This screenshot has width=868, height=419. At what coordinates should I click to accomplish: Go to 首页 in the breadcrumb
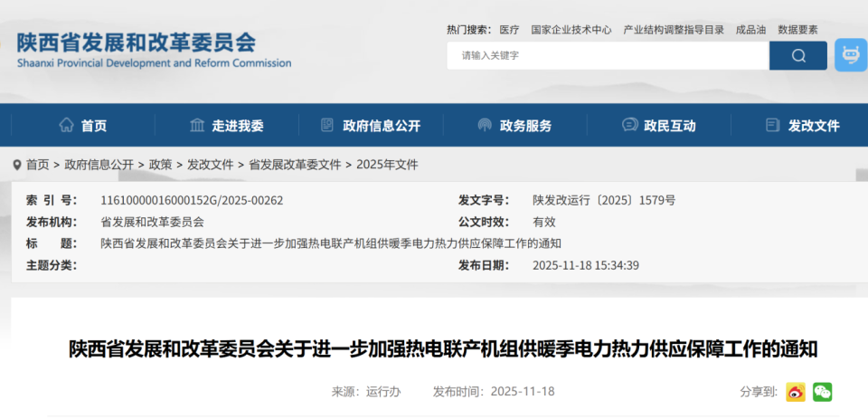point(38,165)
